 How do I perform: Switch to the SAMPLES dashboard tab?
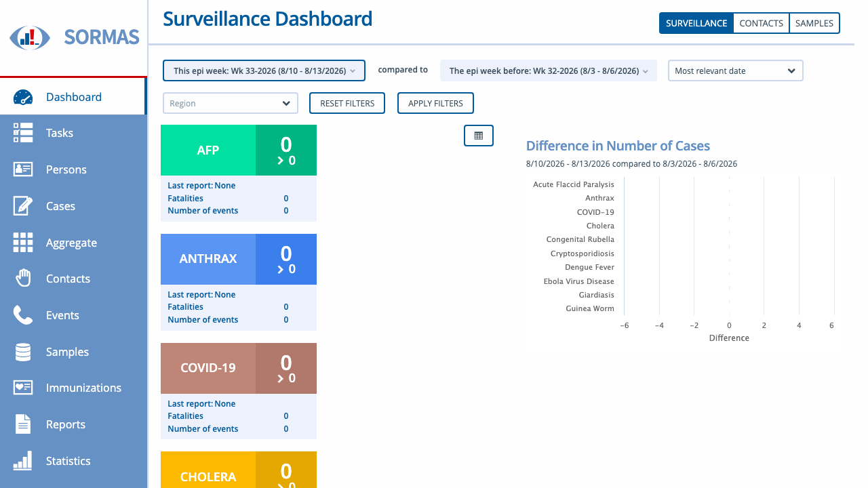pyautogui.click(x=814, y=23)
